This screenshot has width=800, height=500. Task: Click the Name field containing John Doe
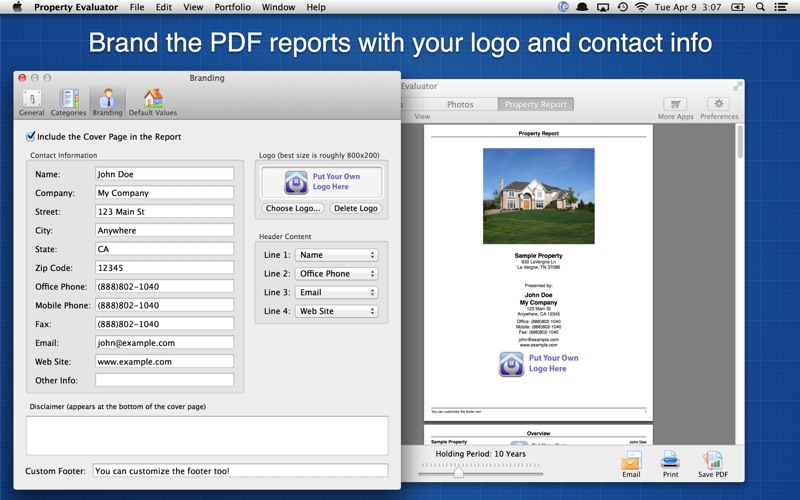coord(164,174)
